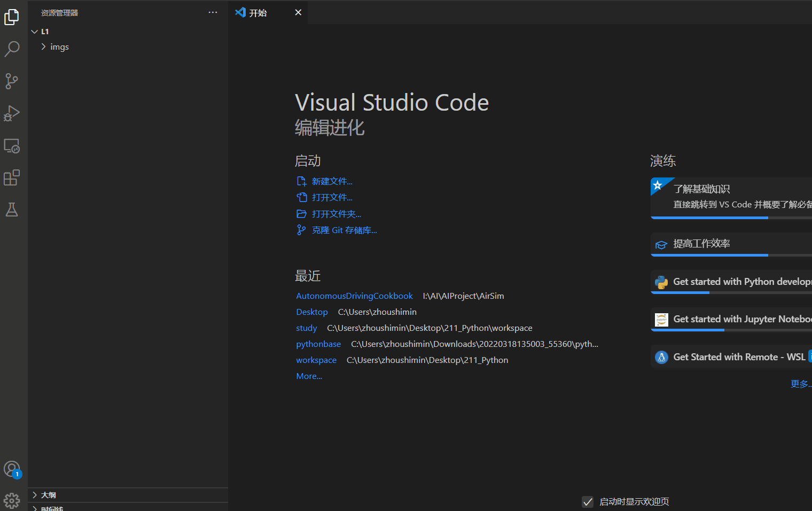Viewport: 812px width, 511px height.
Task: Open the Extensions view icon
Action: pyautogui.click(x=12, y=177)
